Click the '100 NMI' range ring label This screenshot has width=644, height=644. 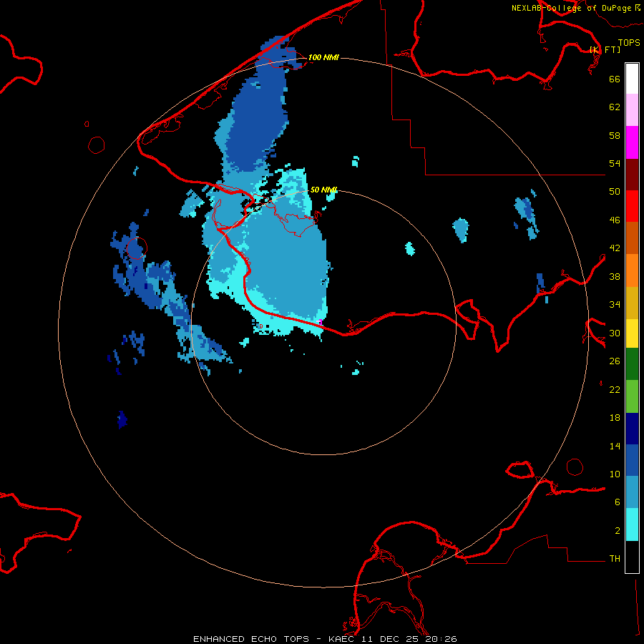(x=323, y=57)
